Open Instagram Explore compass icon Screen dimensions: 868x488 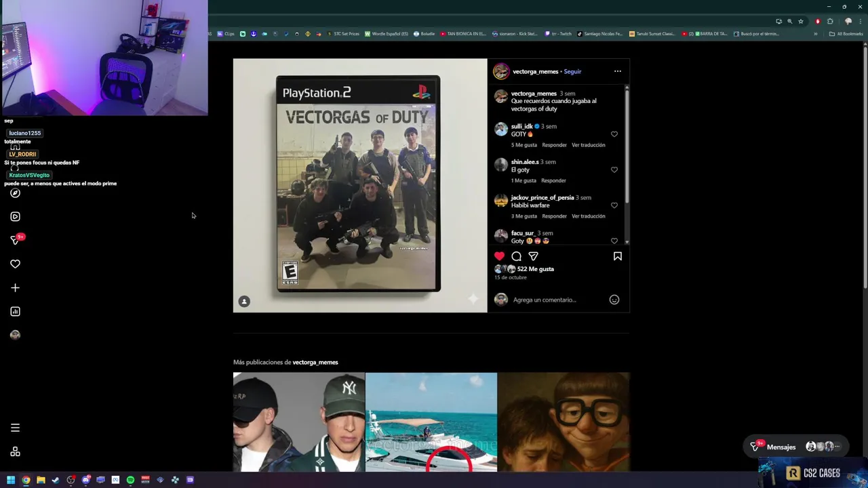coord(15,193)
